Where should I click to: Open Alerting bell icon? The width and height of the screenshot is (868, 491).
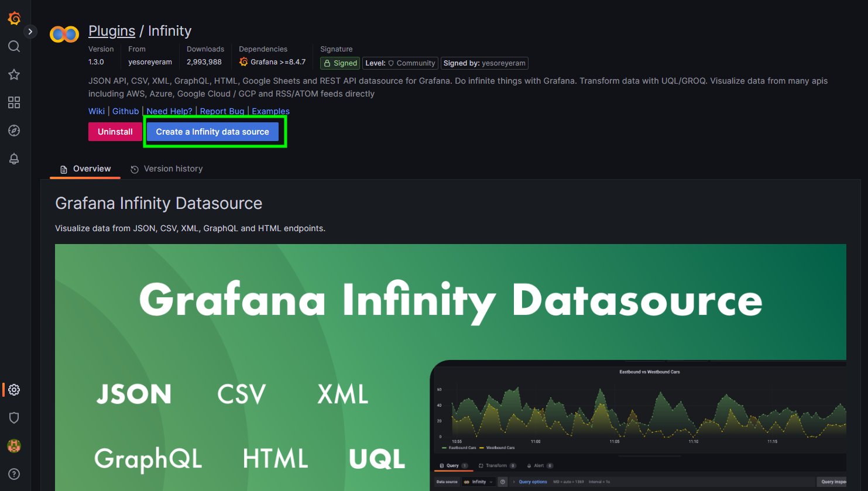click(14, 159)
